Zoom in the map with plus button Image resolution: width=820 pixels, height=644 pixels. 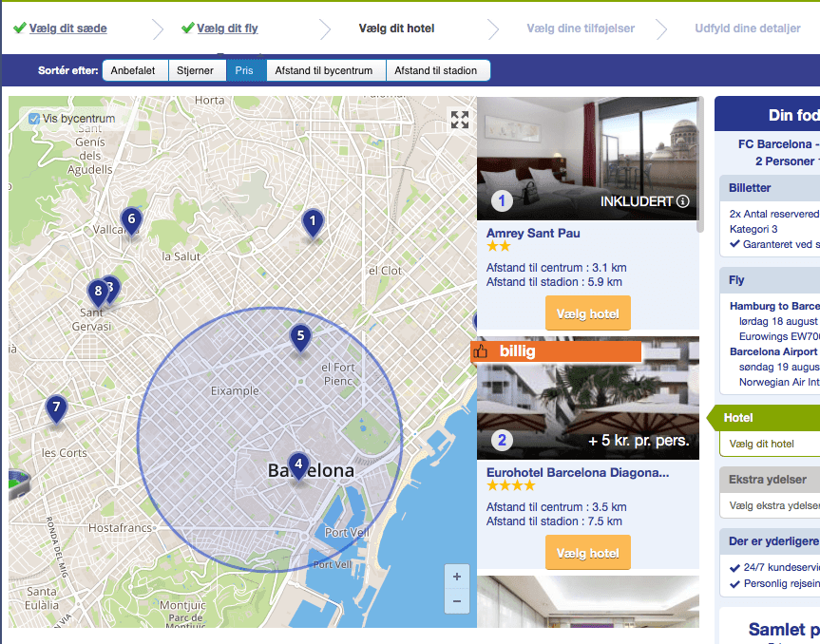pyautogui.click(x=457, y=577)
